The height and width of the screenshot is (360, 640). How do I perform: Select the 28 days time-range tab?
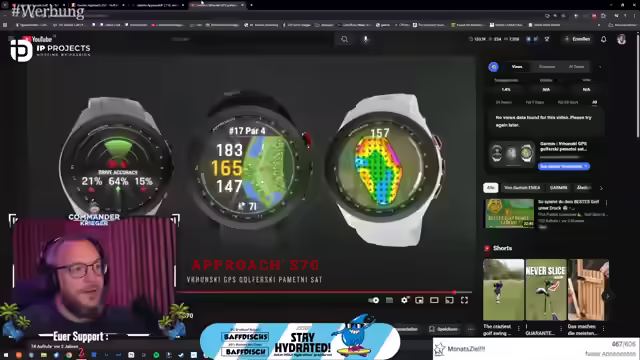568,102
